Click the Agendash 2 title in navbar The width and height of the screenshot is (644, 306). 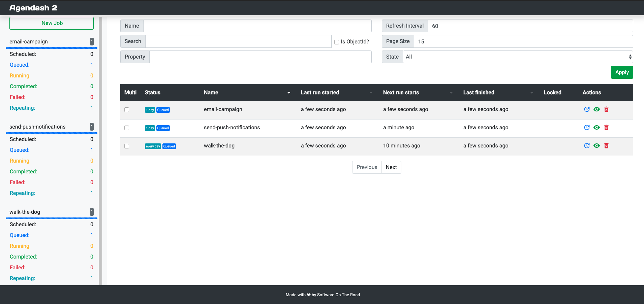click(33, 7)
